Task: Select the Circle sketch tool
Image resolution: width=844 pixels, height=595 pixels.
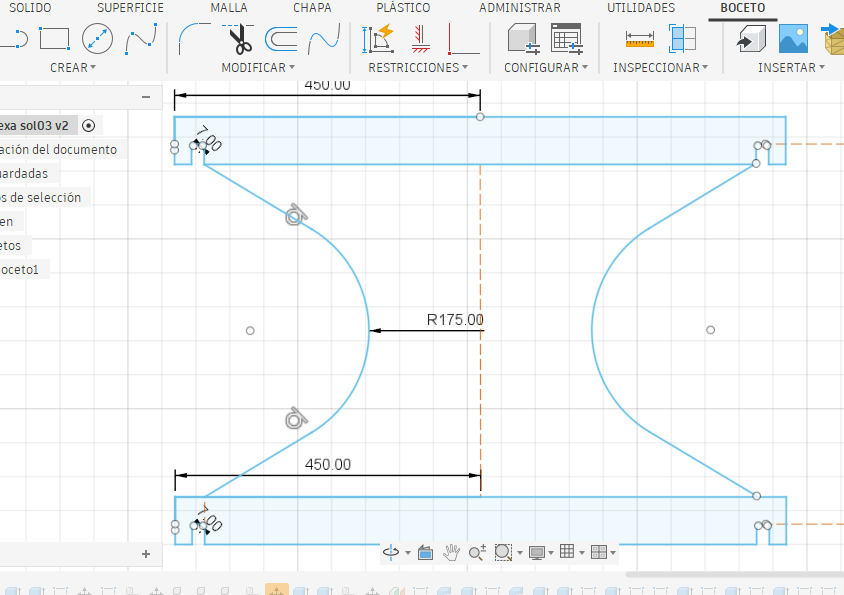Action: click(x=97, y=39)
